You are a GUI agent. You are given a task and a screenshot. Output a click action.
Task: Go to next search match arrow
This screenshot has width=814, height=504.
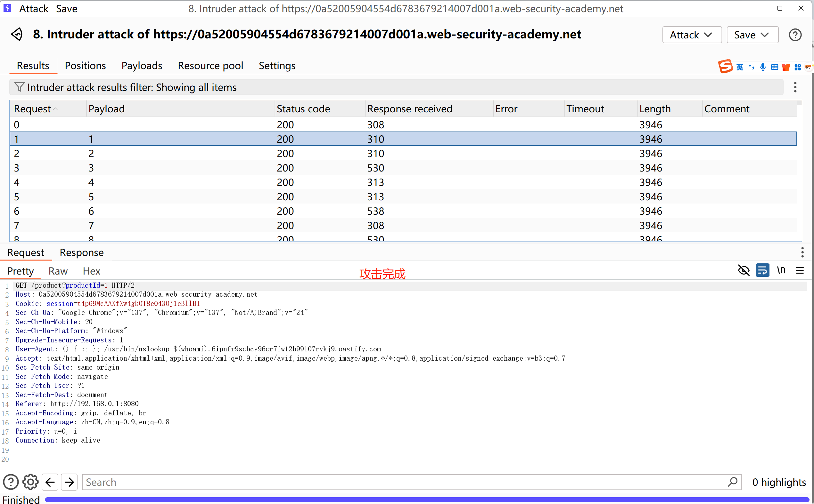(x=70, y=482)
